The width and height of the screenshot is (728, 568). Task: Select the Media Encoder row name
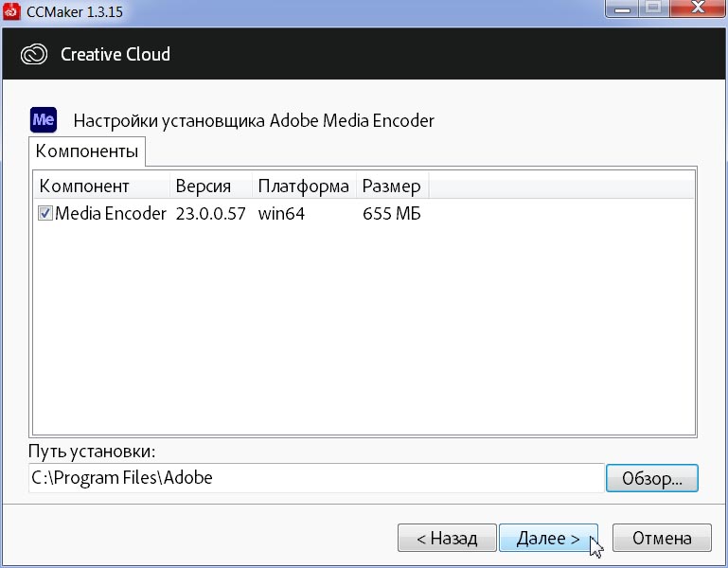(111, 214)
